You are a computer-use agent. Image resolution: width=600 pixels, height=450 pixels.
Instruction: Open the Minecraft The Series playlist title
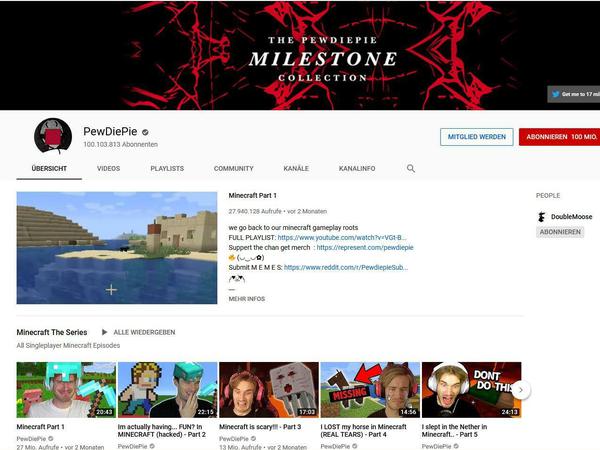pyautogui.click(x=52, y=332)
